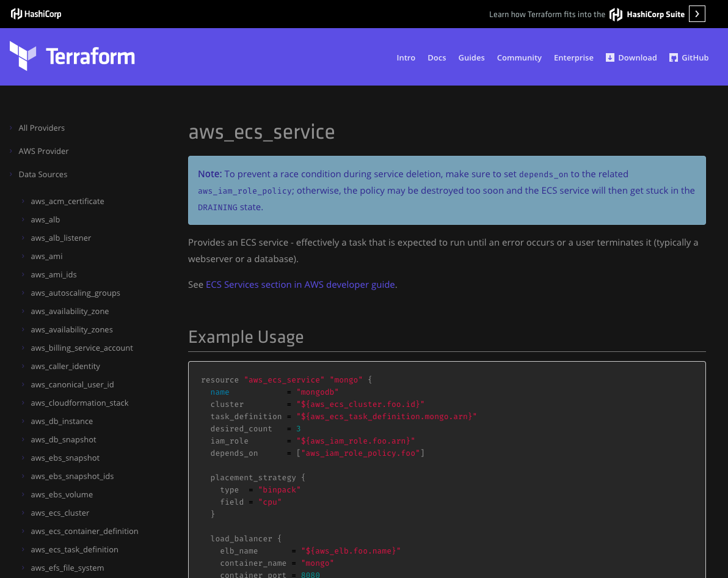Click the Download link text
Screen dimensions: 728x578
tap(638, 57)
